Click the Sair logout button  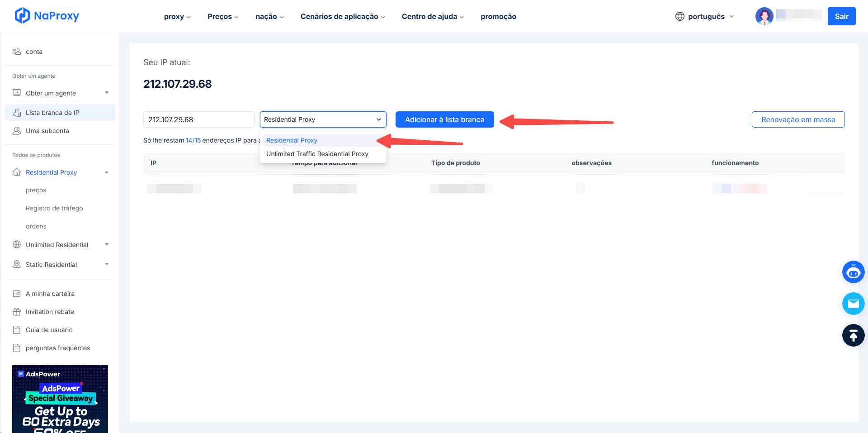[x=841, y=16]
